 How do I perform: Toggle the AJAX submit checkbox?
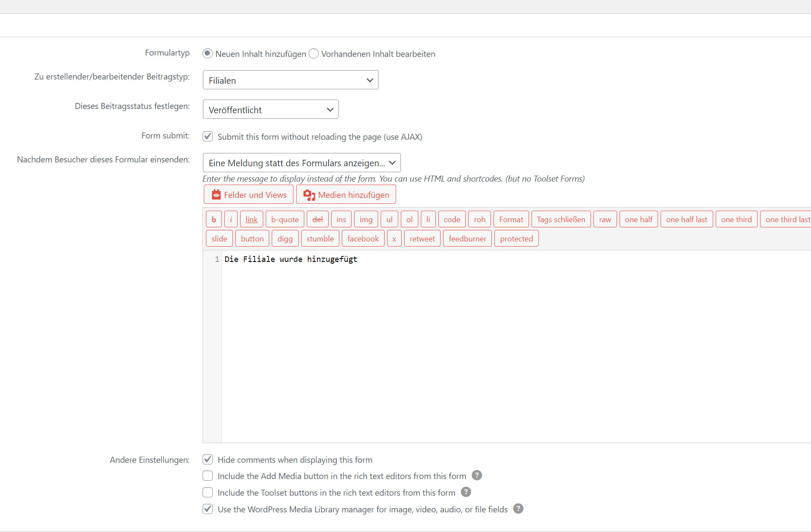click(208, 136)
